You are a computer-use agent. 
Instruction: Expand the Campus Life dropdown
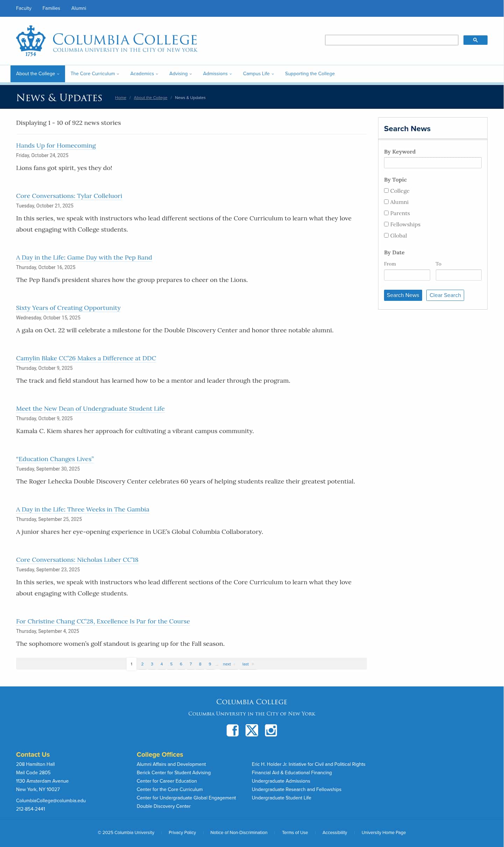point(258,73)
